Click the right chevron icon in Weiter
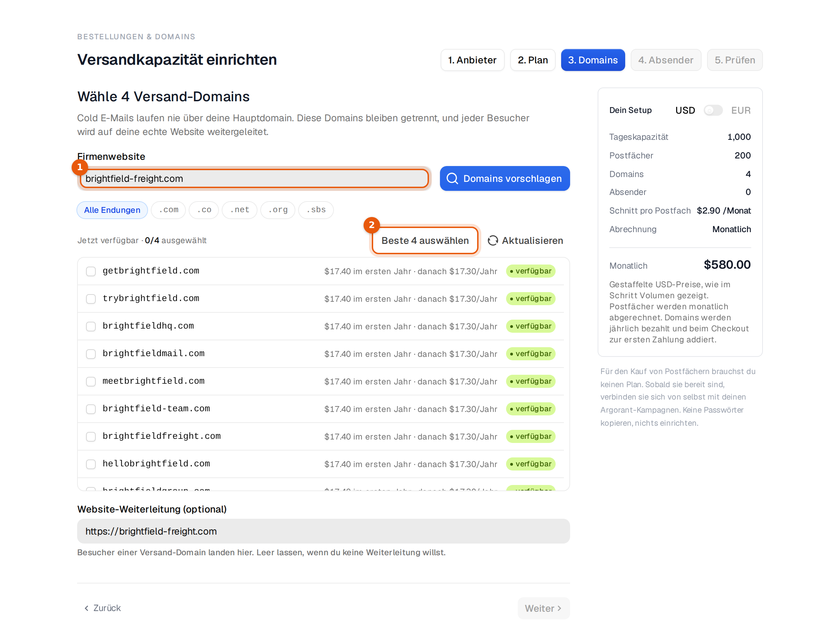Screen dimensions: 840x620 pos(559,608)
